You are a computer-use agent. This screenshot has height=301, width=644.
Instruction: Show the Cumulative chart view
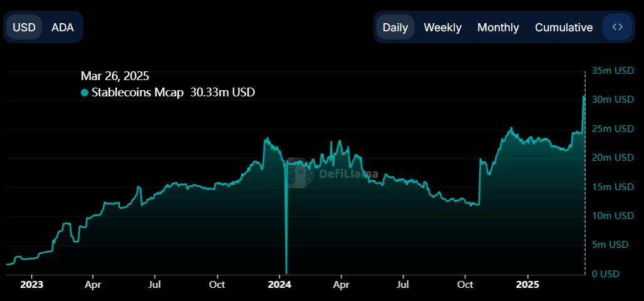[x=564, y=28]
